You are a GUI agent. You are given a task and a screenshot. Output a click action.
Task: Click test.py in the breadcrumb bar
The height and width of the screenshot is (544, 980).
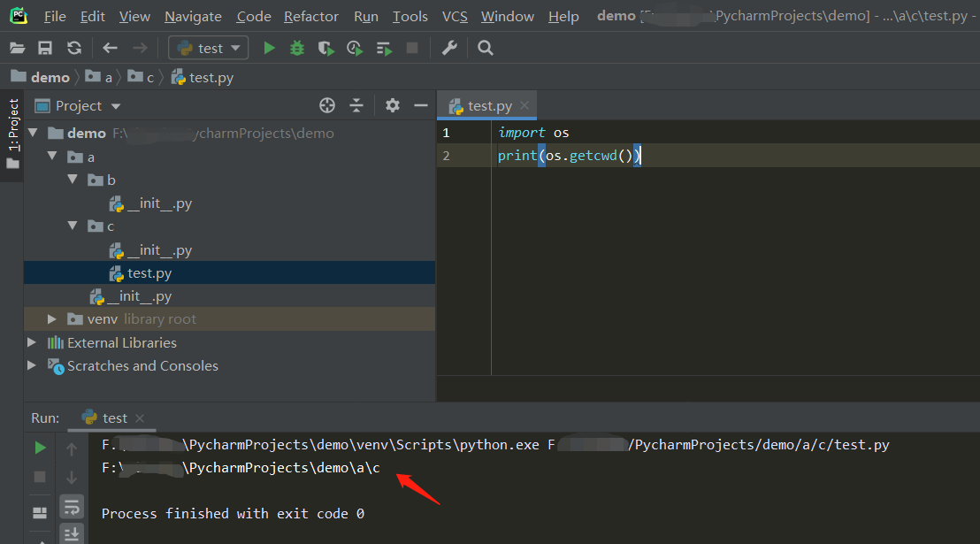(203, 78)
